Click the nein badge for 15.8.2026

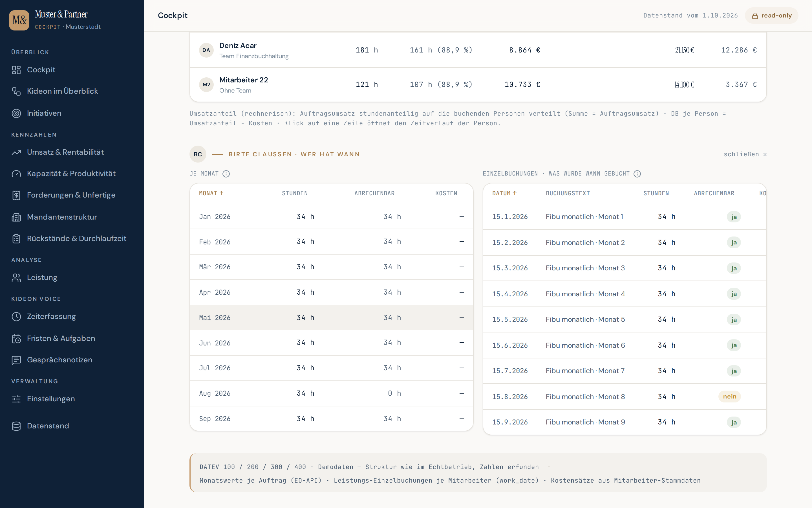click(x=729, y=397)
